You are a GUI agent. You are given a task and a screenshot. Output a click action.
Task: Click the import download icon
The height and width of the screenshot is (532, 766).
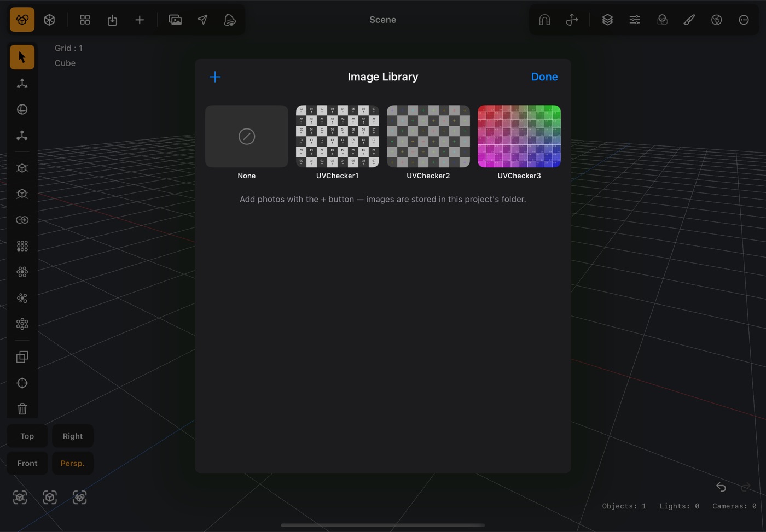click(x=112, y=20)
